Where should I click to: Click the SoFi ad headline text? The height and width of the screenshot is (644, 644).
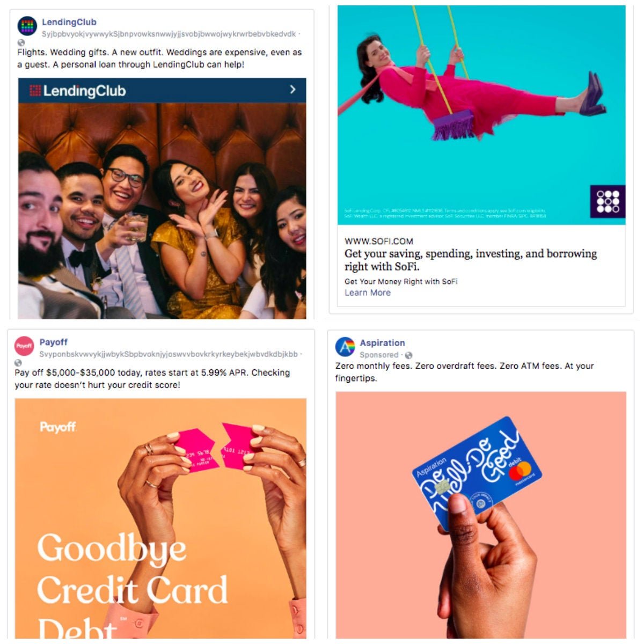point(471,260)
